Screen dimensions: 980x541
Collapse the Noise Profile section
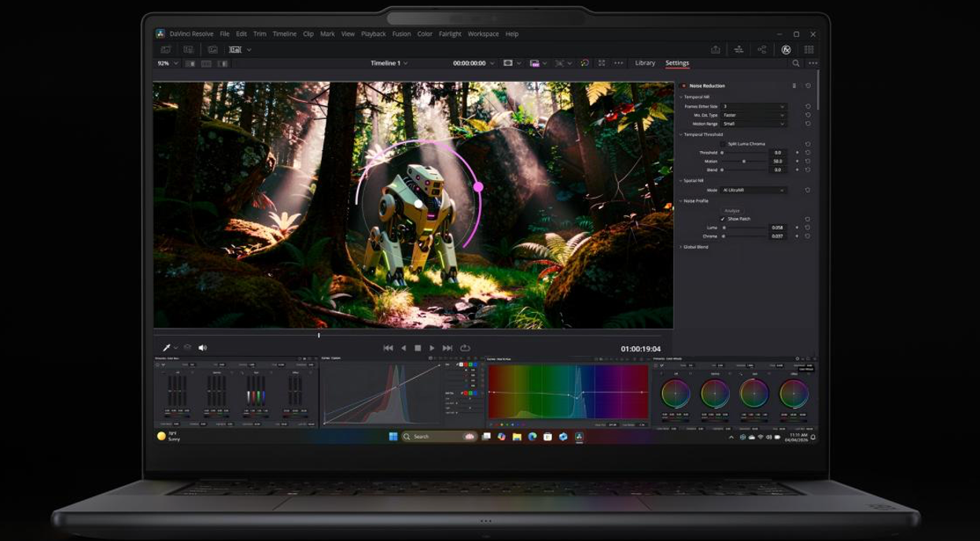pyautogui.click(x=681, y=201)
